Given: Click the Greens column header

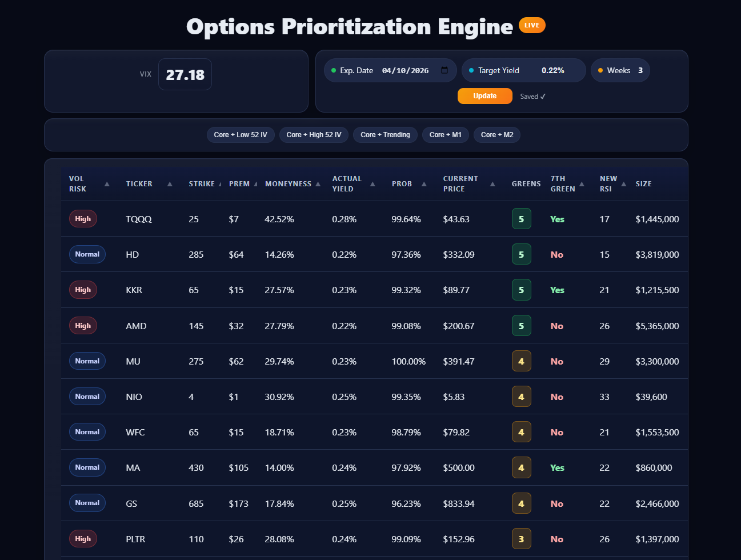Looking at the screenshot, I should [x=526, y=184].
